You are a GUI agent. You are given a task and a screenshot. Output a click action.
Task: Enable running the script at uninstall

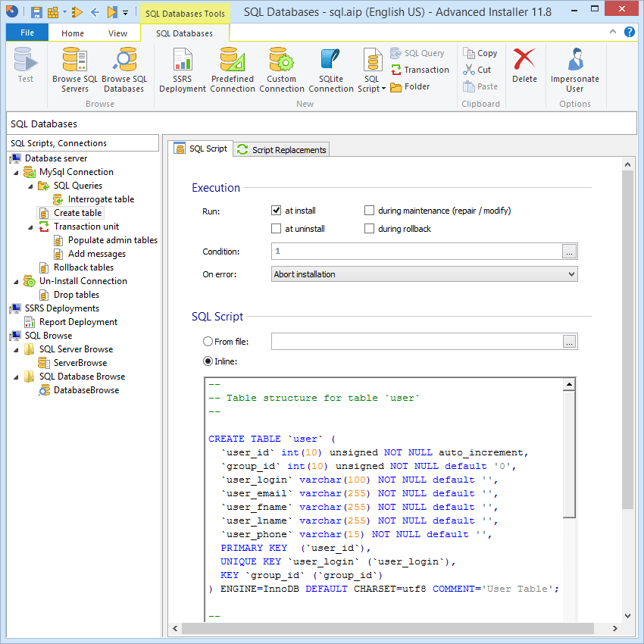(x=277, y=228)
